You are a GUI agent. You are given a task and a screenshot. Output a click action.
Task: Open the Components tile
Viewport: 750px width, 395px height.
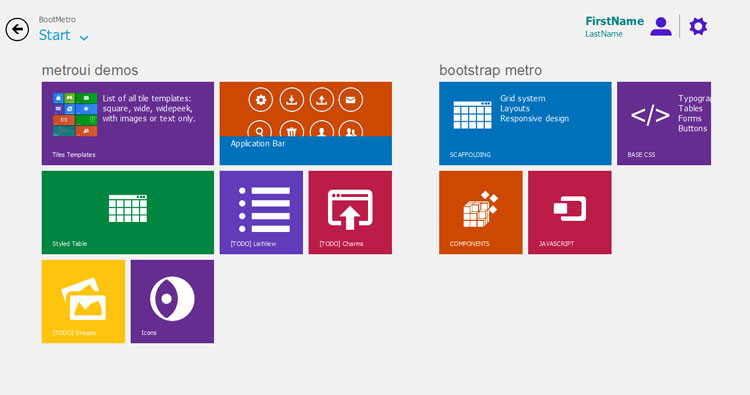click(481, 212)
